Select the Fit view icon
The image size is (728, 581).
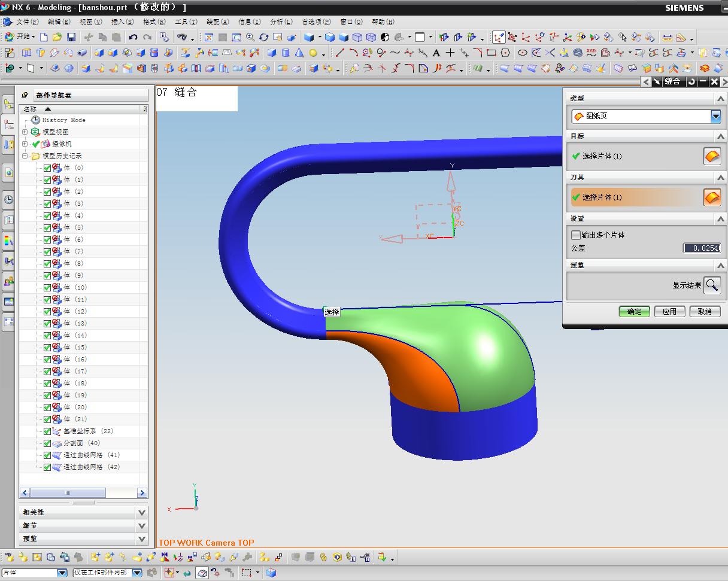[209, 37]
